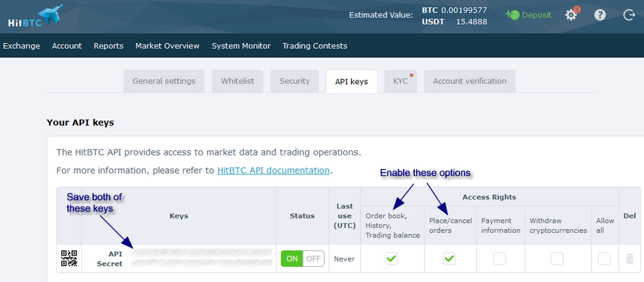The width and height of the screenshot is (644, 282).
Task: Open the Reports menu
Action: 108,45
